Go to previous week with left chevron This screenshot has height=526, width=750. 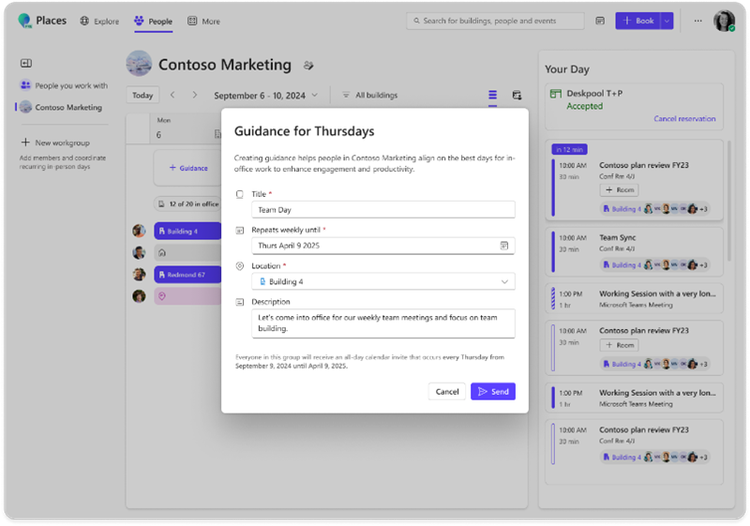173,95
